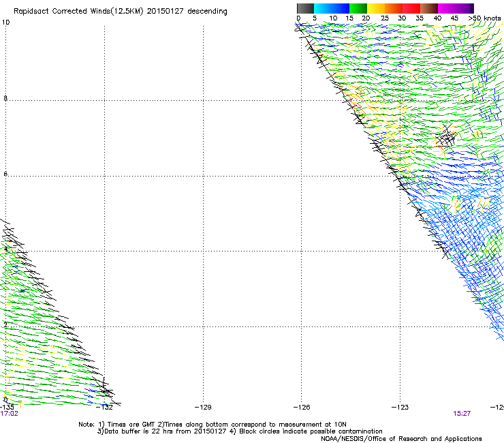The width and height of the screenshot is (504, 443).
Task: Click the green 15-20 knots legend swatch
Action: (x=358, y=8)
